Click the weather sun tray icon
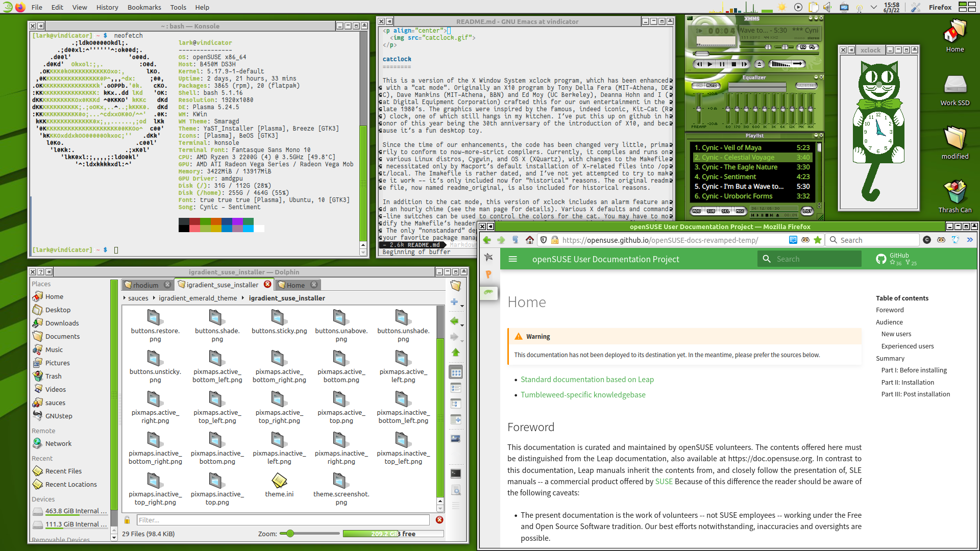 782,7
